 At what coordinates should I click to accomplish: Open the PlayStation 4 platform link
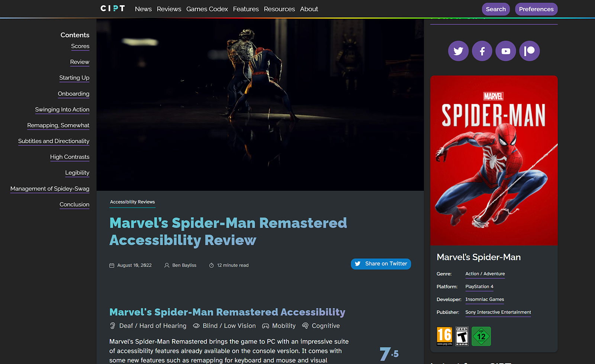click(479, 287)
